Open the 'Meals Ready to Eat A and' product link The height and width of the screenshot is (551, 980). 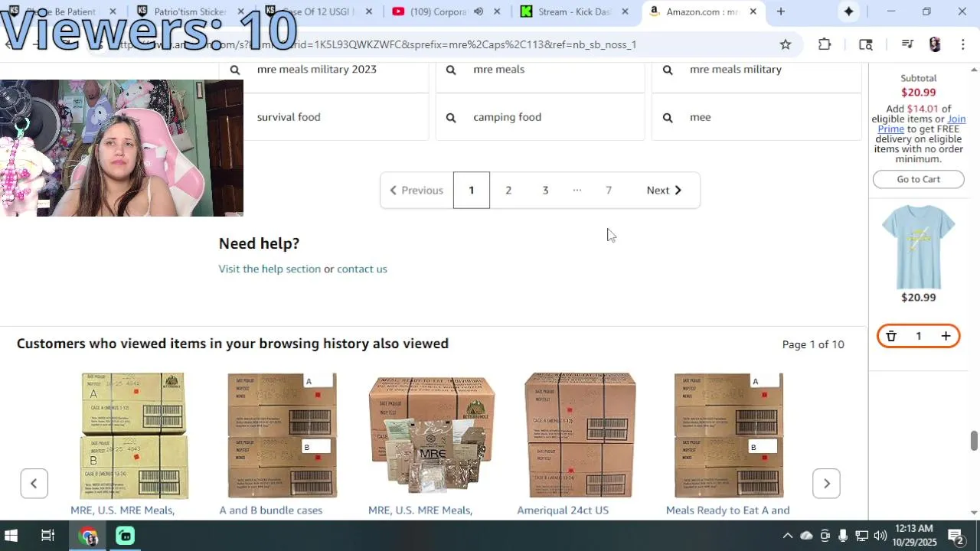coord(727,510)
